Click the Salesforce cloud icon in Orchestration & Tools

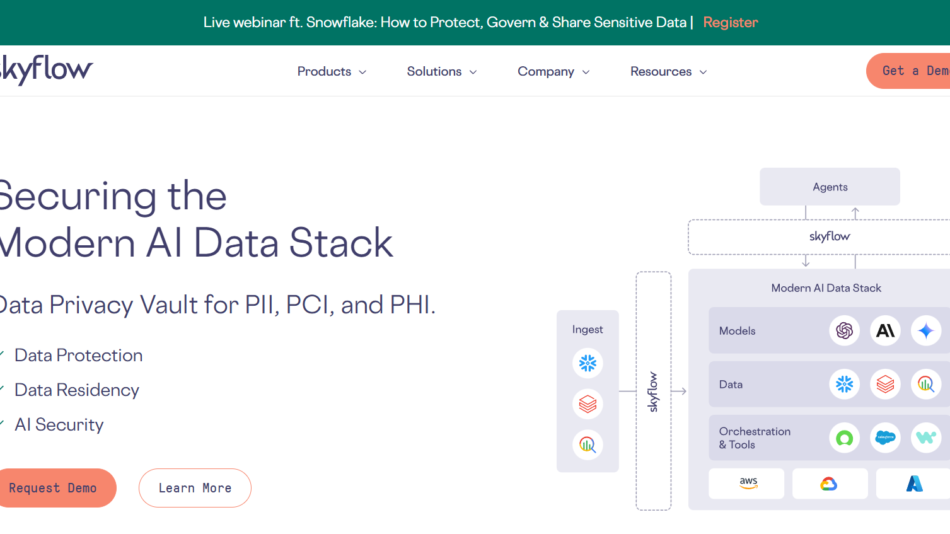(x=885, y=437)
